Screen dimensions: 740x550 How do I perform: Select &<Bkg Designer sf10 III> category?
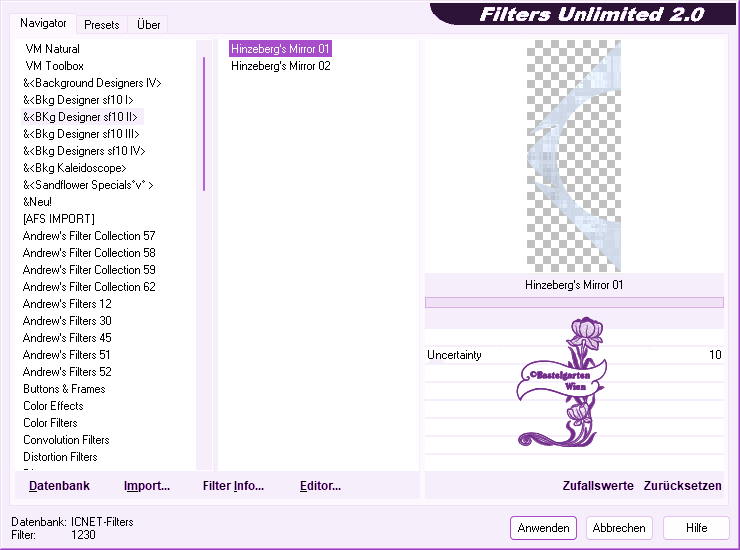coord(81,134)
